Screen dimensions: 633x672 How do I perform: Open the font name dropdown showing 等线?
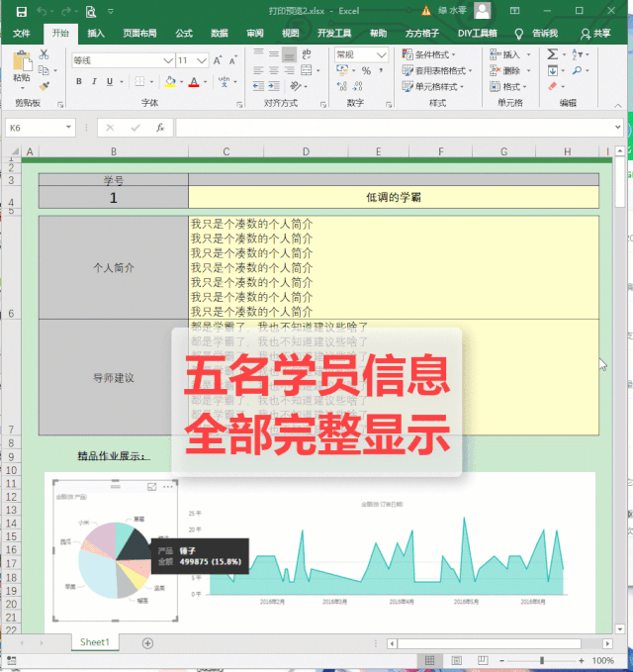168,60
